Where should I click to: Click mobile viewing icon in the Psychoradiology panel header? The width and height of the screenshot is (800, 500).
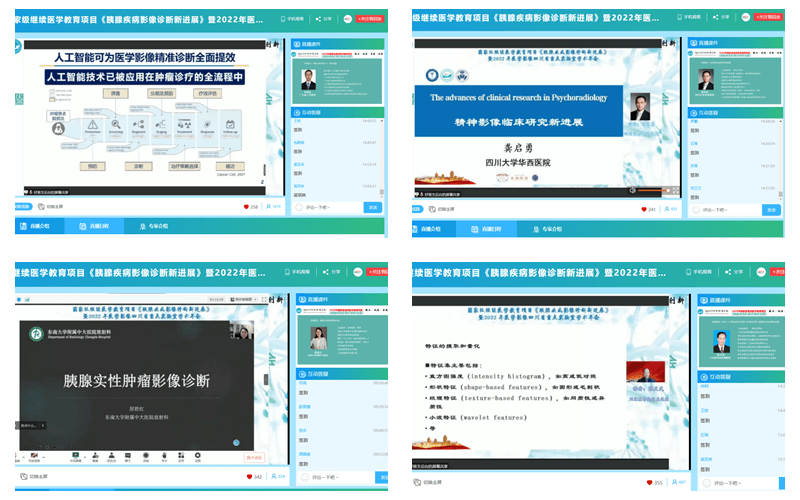coord(680,17)
